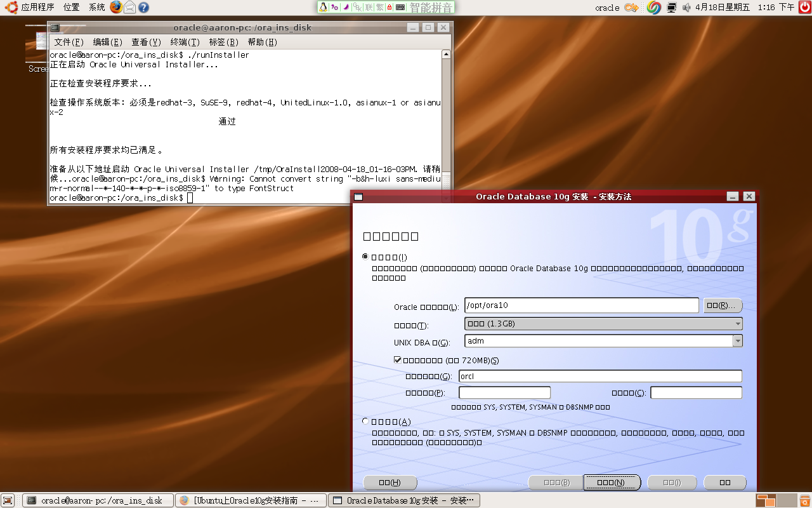The image size is (812, 508).
Task: Minimize the Oracle installer window
Action: point(733,197)
